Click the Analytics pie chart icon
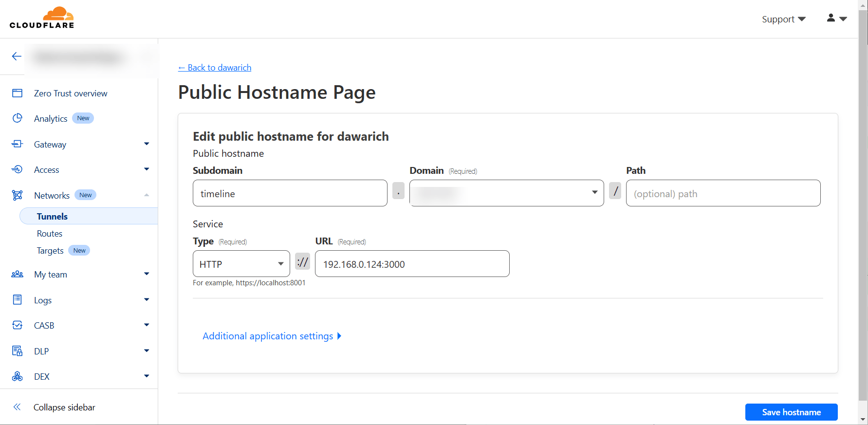Image resolution: width=868 pixels, height=425 pixels. pos(18,118)
